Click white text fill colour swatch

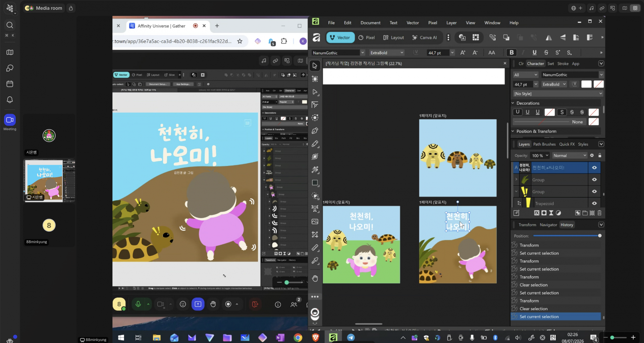coord(586,84)
